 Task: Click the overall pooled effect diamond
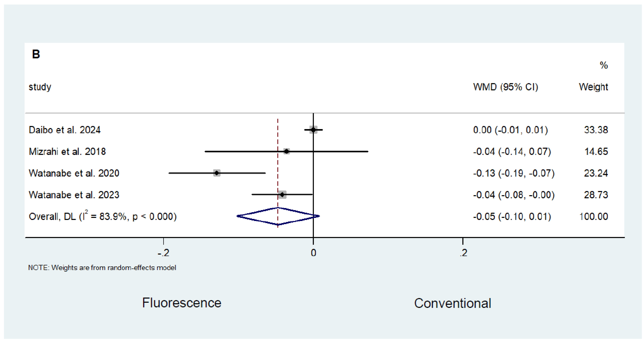278,216
